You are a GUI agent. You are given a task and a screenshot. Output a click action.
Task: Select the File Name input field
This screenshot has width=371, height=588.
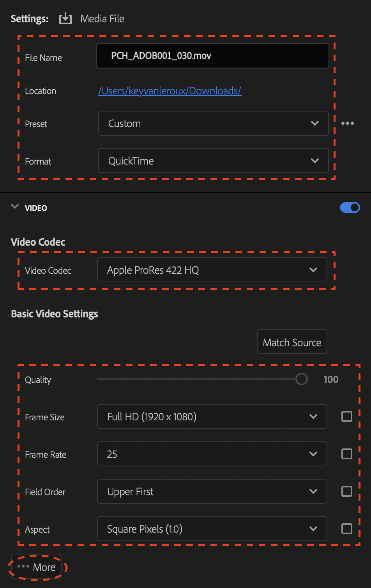tap(212, 56)
